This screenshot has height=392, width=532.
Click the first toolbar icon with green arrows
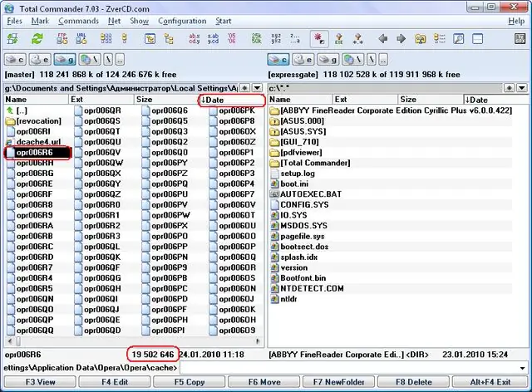[13, 39]
